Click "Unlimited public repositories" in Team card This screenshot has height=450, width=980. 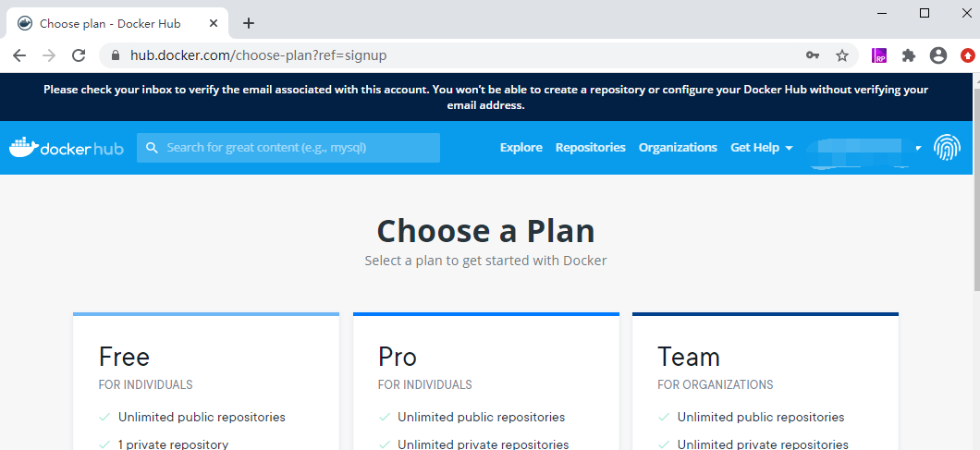tap(761, 417)
